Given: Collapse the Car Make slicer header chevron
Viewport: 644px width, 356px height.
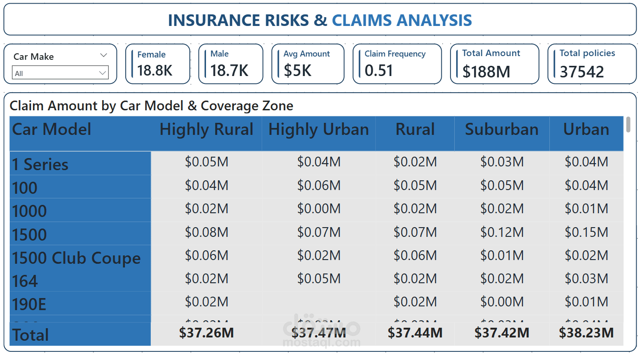Looking at the screenshot, I should tap(103, 56).
